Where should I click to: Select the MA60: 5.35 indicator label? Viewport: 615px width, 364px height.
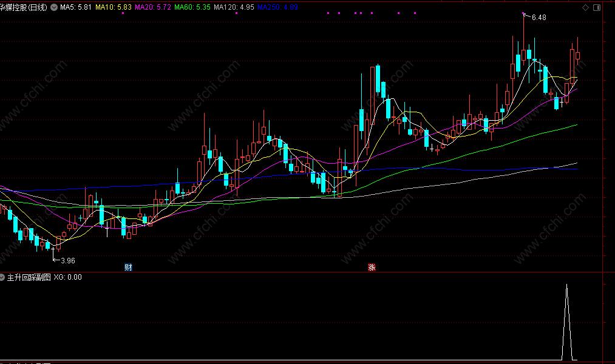(192, 7)
